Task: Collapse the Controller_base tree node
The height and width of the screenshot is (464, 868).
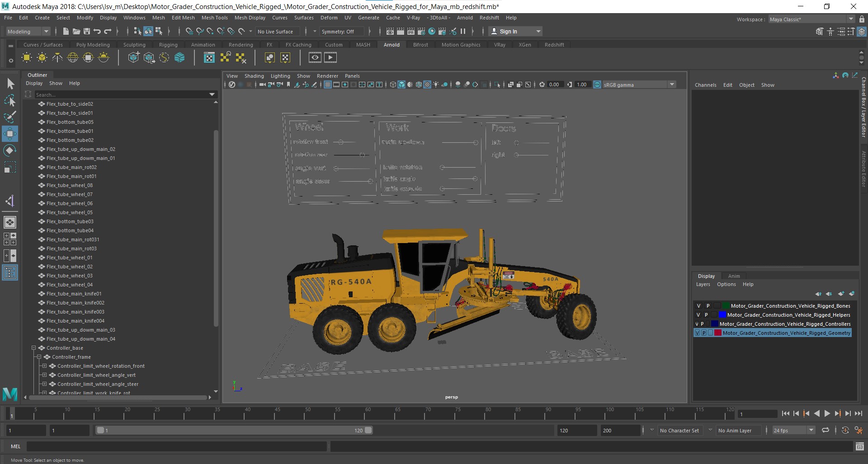Action: pyautogui.click(x=33, y=348)
